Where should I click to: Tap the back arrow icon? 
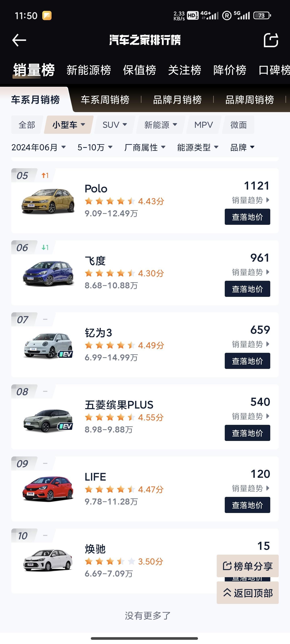click(19, 40)
